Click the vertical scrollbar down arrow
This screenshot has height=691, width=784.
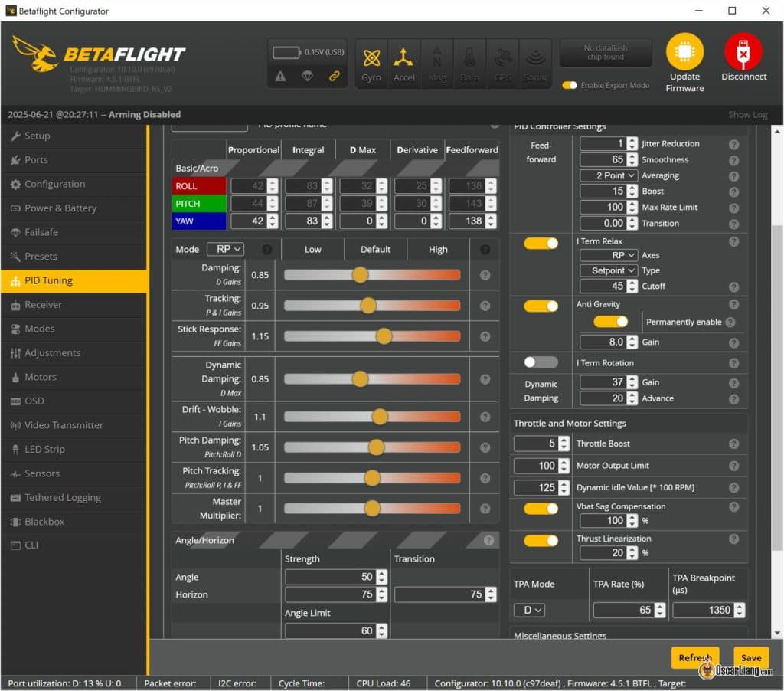[x=777, y=633]
